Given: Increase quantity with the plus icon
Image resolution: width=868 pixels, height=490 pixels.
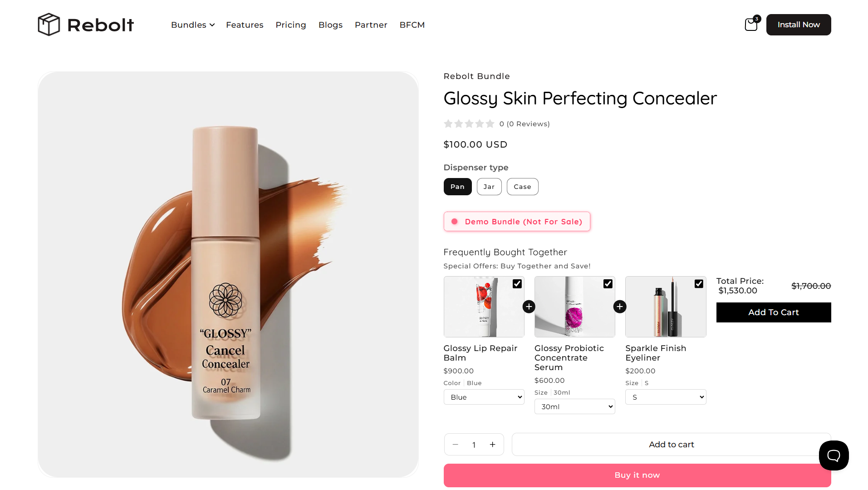Looking at the screenshot, I should pyautogui.click(x=492, y=445).
